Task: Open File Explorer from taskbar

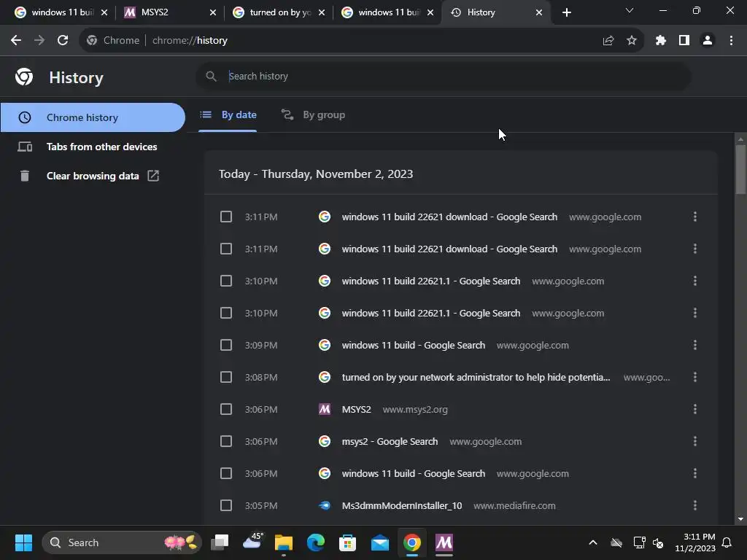Action: click(x=284, y=542)
